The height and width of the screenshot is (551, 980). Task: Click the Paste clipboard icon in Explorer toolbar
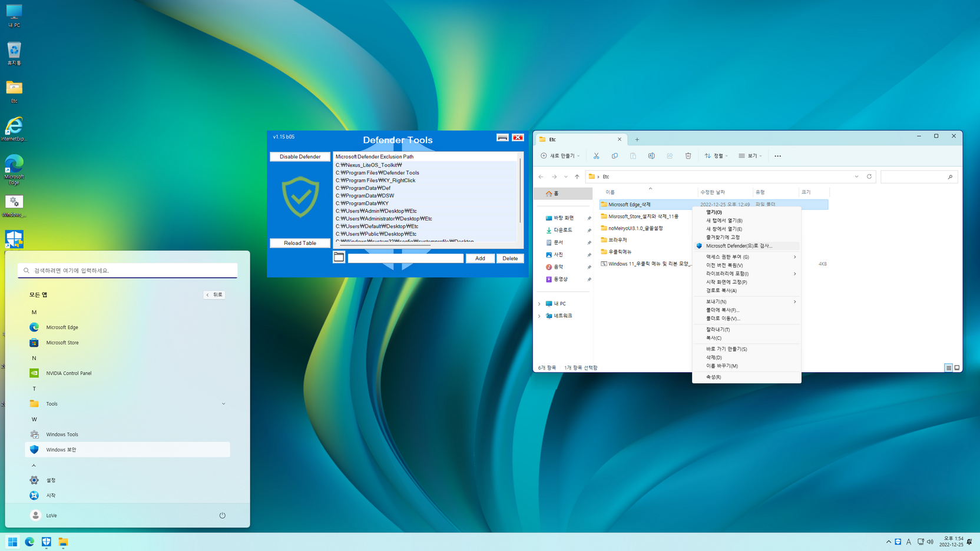[x=633, y=156]
